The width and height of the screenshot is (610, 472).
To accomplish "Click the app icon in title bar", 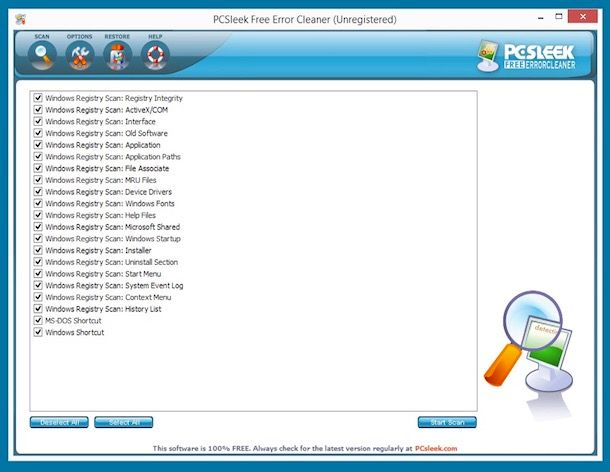I will [x=20, y=19].
